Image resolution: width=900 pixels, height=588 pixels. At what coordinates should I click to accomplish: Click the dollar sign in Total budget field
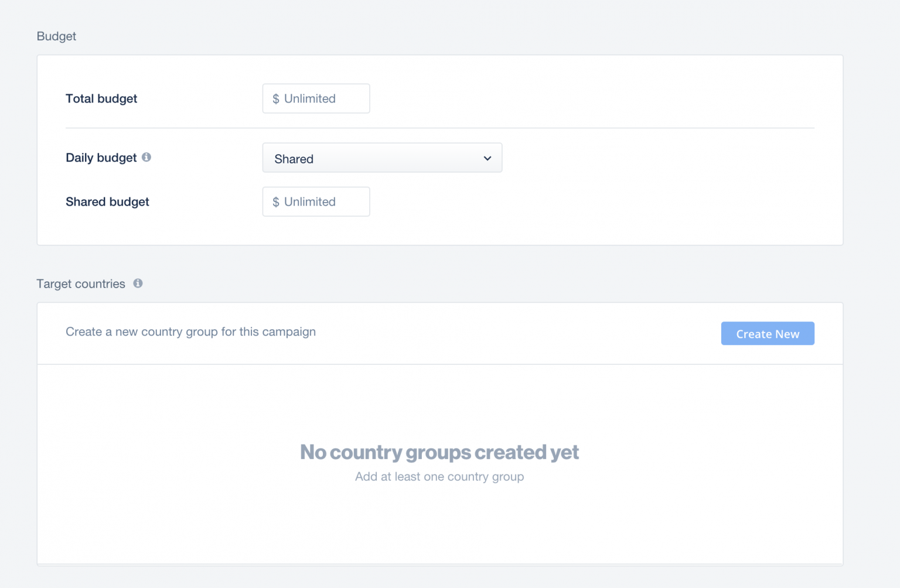point(275,98)
